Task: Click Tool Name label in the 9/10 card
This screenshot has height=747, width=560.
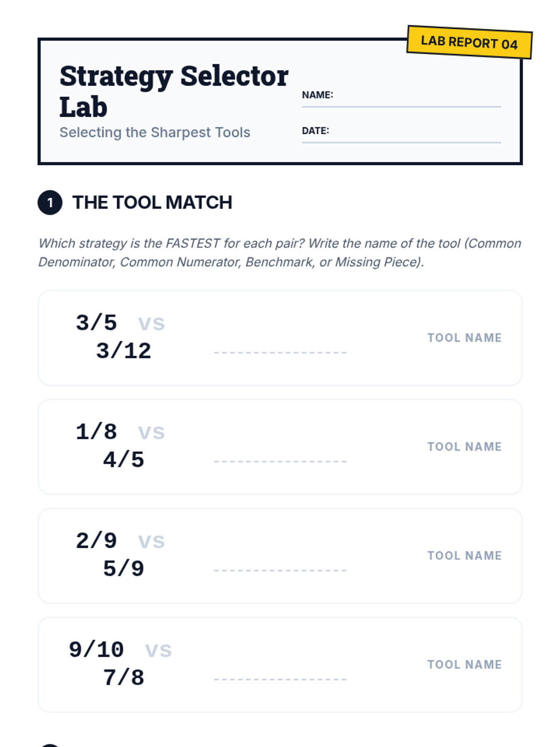Action: pyautogui.click(x=464, y=664)
